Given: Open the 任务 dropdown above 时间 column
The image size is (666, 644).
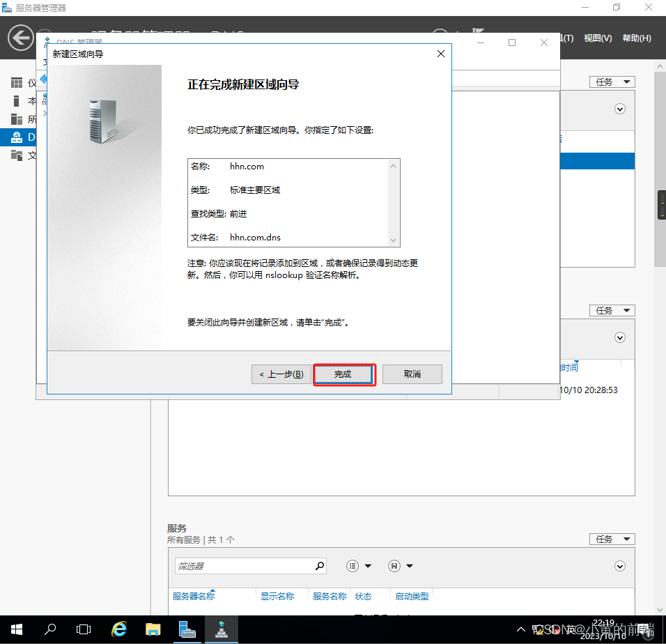Looking at the screenshot, I should [x=612, y=311].
